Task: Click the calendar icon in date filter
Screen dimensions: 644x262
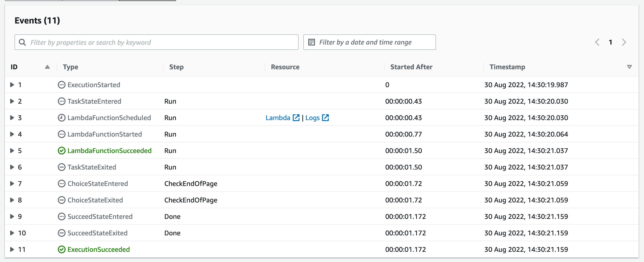Action: (x=312, y=42)
